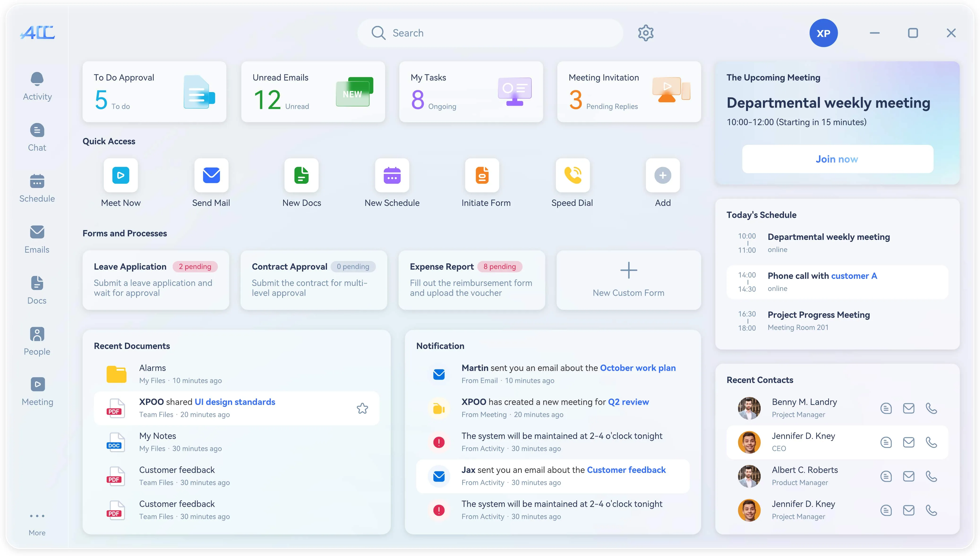Open the October work plan link

[638, 368]
